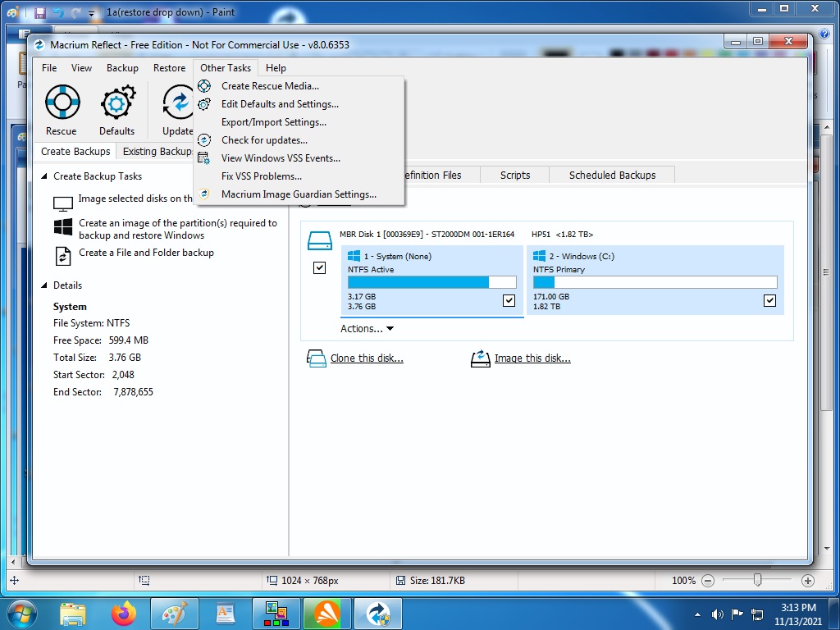Click the Rescue lifebuoy toolbar icon
840x630 pixels.
pos(62,102)
